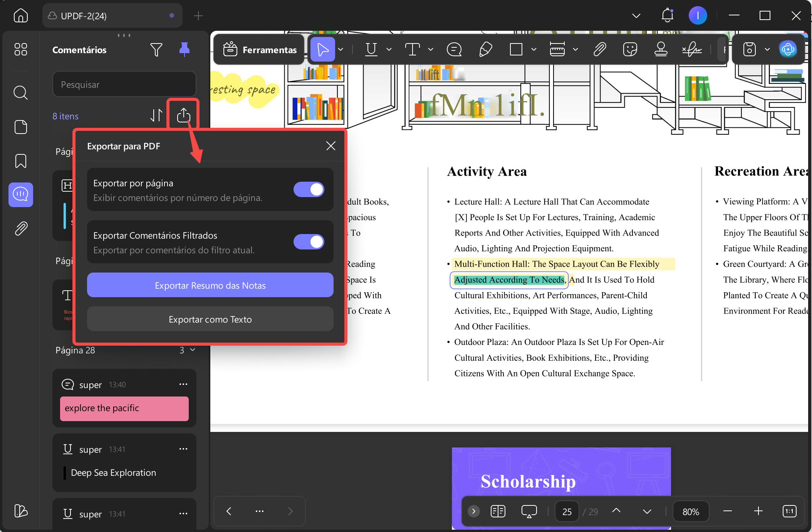Image resolution: width=812 pixels, height=532 pixels.
Task: Go to previous page with up arrow
Action: [616, 511]
